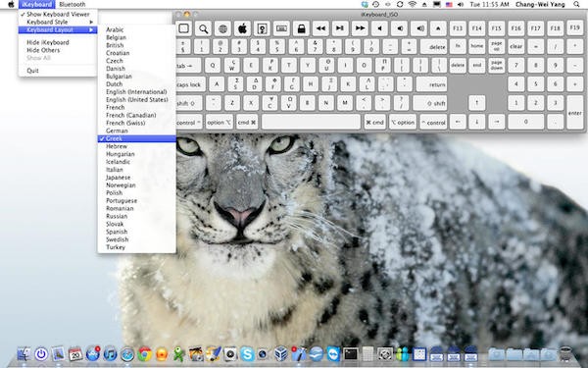Image resolution: width=588 pixels, height=368 pixels.
Task: Select English (United States) layout
Action: (x=137, y=100)
